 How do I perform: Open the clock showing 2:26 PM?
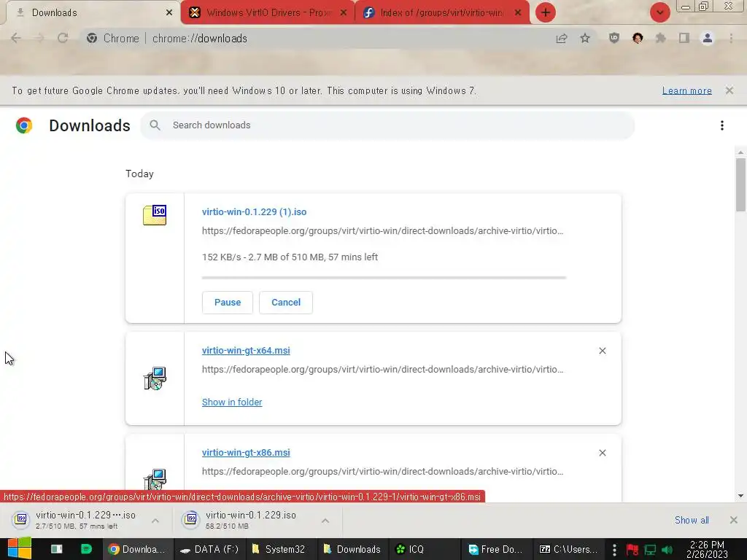(x=707, y=549)
